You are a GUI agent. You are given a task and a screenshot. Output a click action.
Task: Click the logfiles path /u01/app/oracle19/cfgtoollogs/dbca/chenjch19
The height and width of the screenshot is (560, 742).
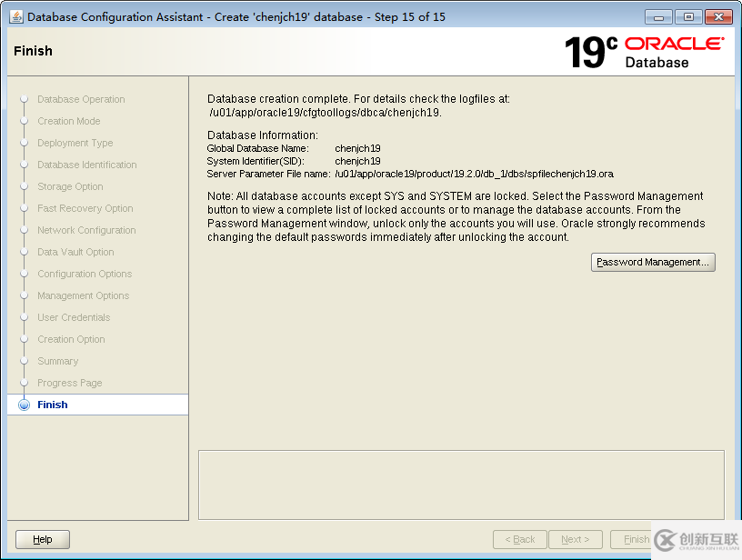(x=326, y=113)
